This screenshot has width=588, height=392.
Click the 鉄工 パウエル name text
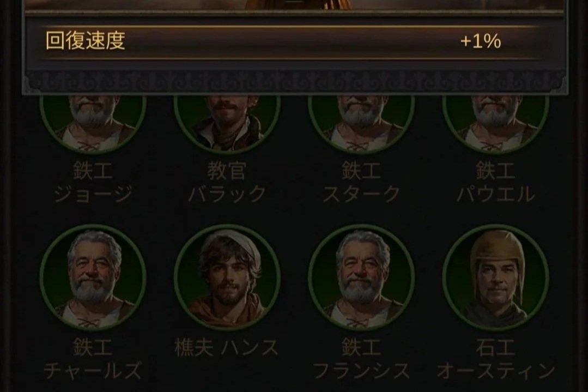point(495,182)
